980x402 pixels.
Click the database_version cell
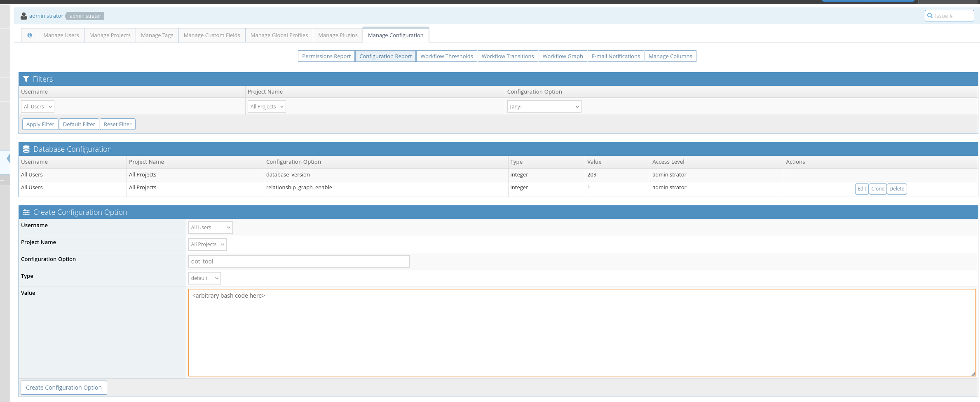(386, 175)
